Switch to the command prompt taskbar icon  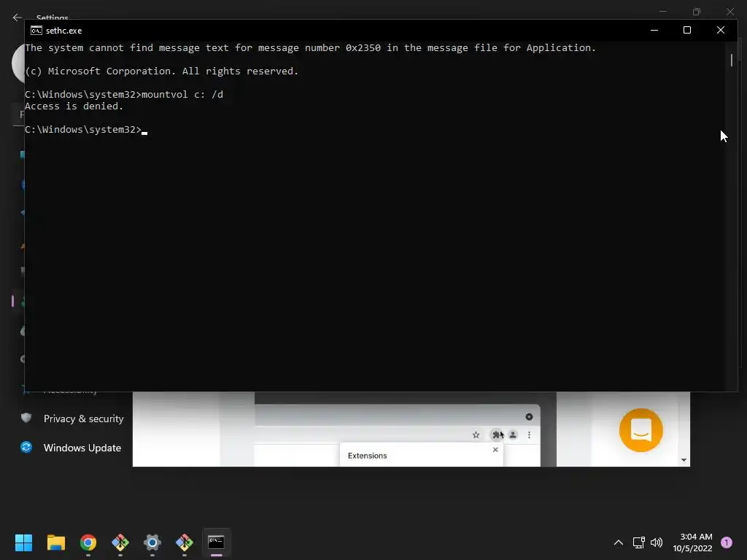(x=216, y=542)
